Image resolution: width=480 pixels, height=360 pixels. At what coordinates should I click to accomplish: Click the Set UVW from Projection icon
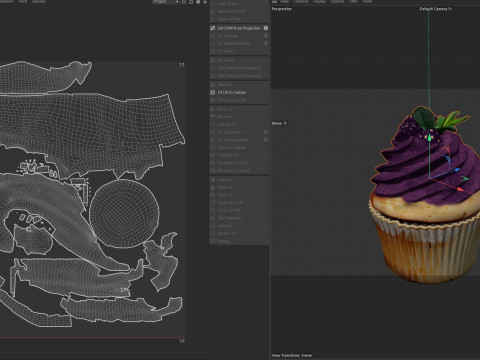pyautogui.click(x=213, y=28)
